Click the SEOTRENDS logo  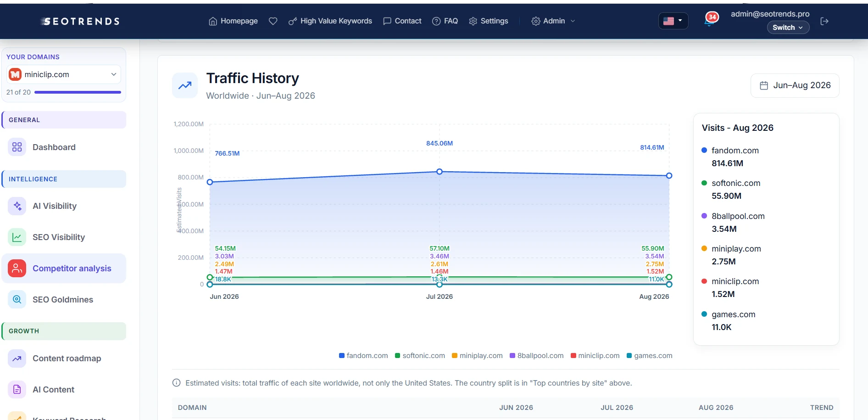click(80, 21)
